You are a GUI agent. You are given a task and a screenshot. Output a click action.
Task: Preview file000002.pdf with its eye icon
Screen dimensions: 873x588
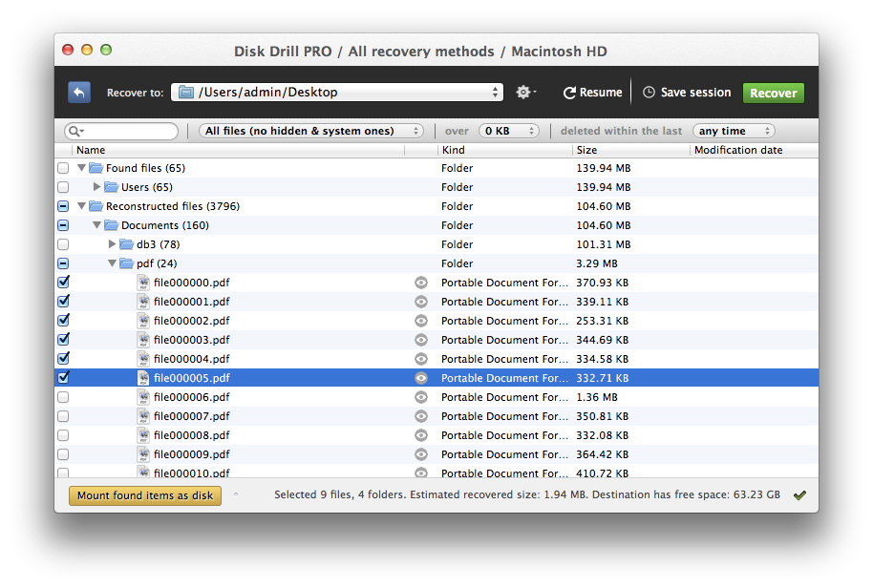coord(421,321)
